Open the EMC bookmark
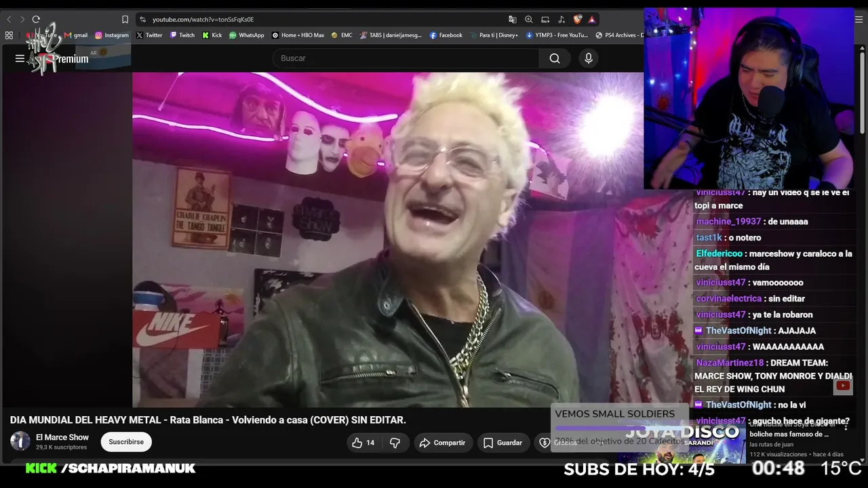 (342, 35)
